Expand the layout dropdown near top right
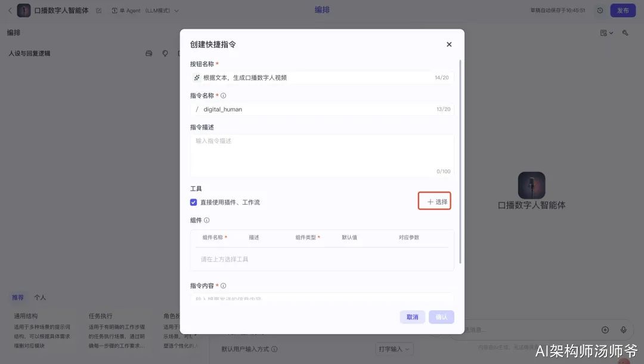Screen dimensions: 644x364 pyautogui.click(x=606, y=33)
